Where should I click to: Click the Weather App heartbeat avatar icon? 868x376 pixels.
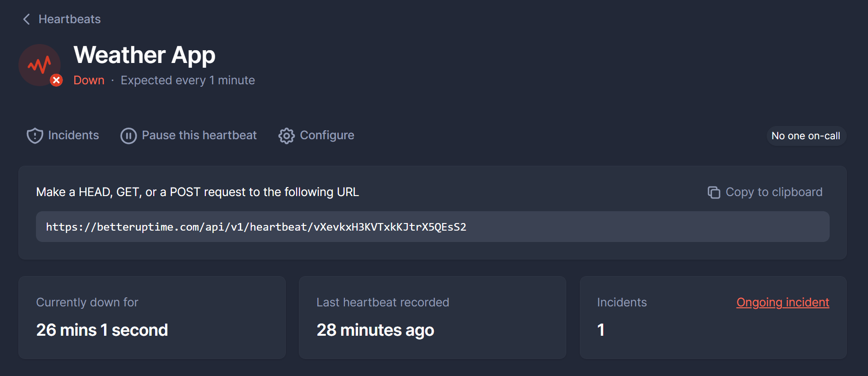click(x=40, y=65)
